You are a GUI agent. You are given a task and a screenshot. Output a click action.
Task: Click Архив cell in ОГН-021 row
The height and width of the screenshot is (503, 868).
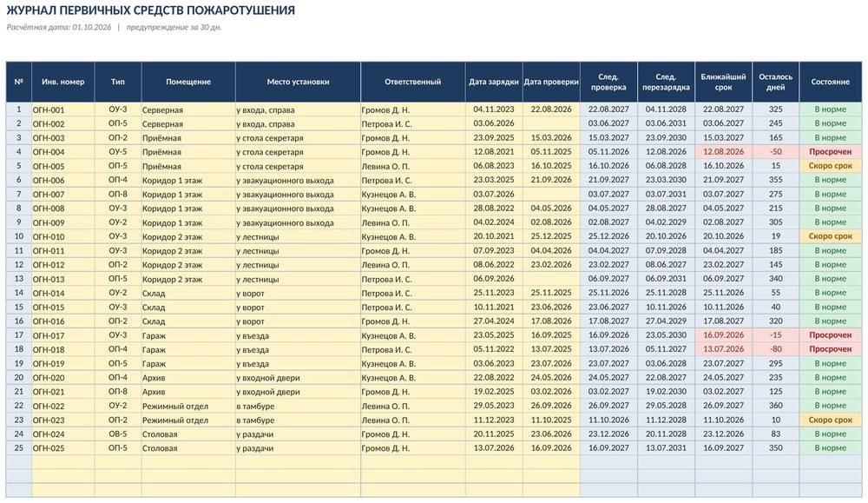click(x=188, y=392)
